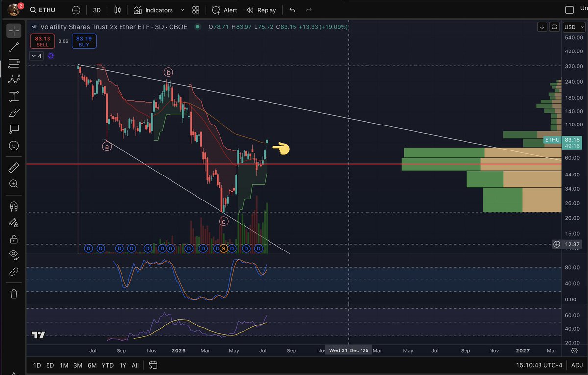Open the layout setup square icon
This screenshot has width=588, height=375.
pyautogui.click(x=569, y=10)
